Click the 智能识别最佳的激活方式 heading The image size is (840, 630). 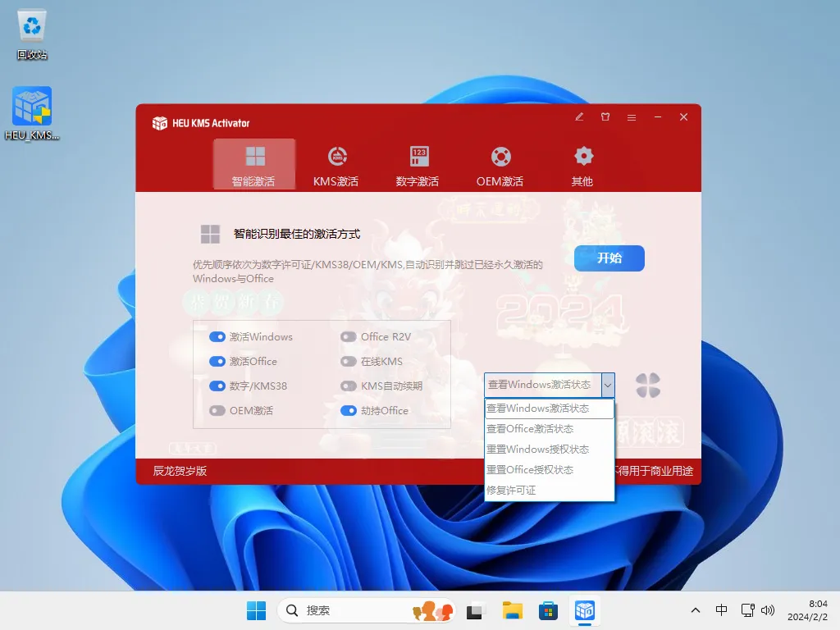tap(297, 234)
